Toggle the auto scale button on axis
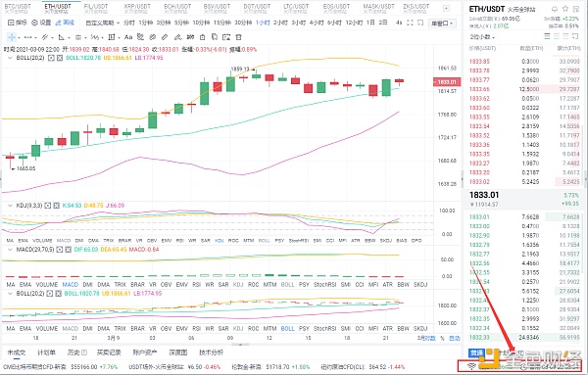 [x=455, y=339]
